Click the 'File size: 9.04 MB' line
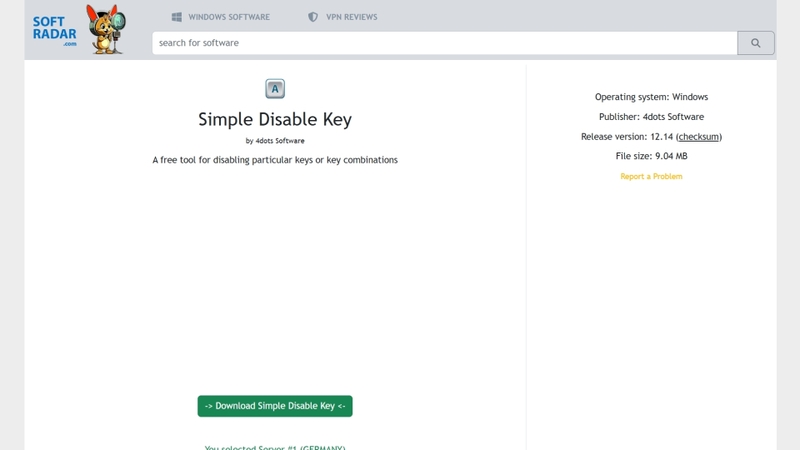This screenshot has height=450, width=800. pos(651,156)
